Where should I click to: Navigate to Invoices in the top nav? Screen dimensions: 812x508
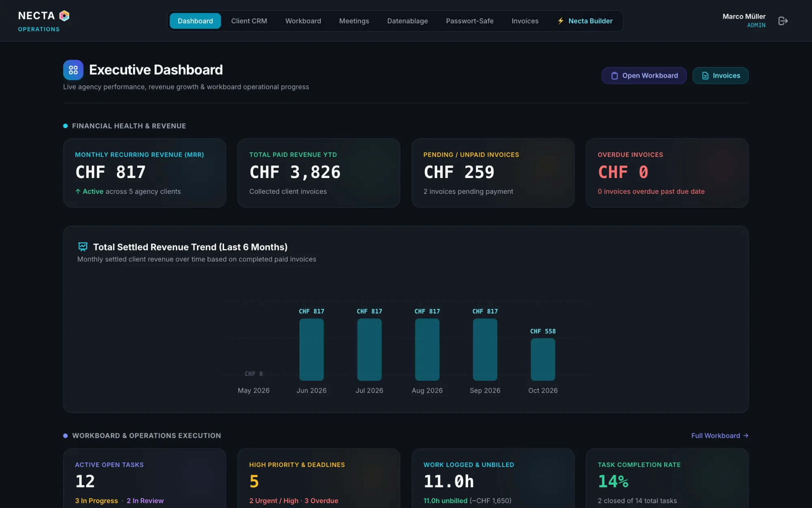click(x=525, y=21)
